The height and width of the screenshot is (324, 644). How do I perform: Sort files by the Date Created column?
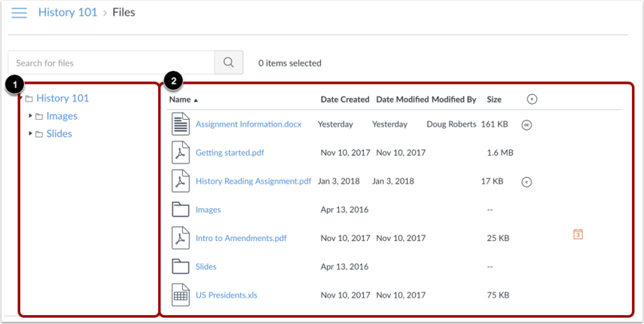345,99
